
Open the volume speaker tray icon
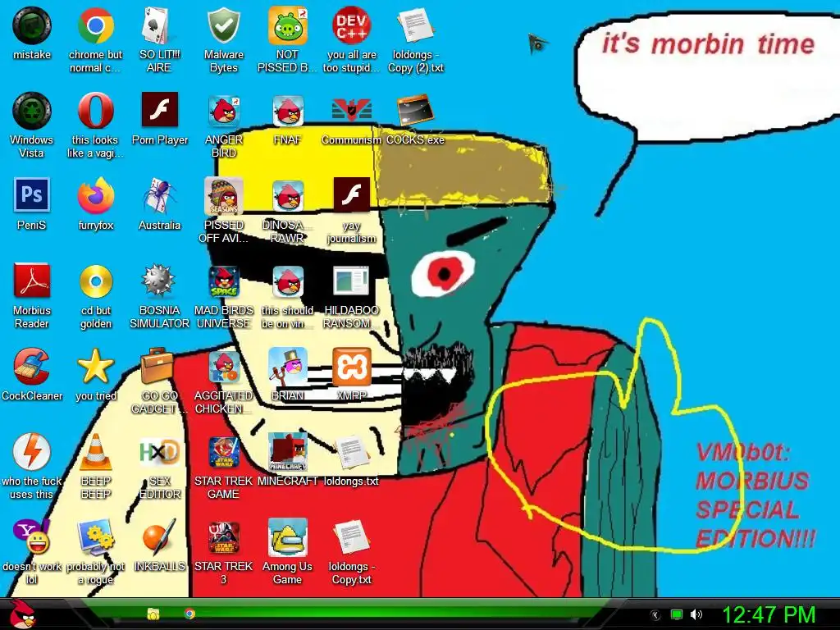point(696,614)
